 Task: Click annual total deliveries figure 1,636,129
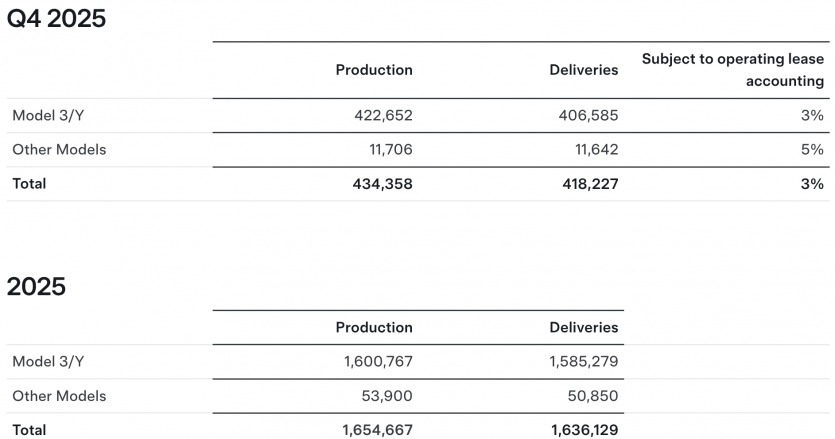point(584,430)
